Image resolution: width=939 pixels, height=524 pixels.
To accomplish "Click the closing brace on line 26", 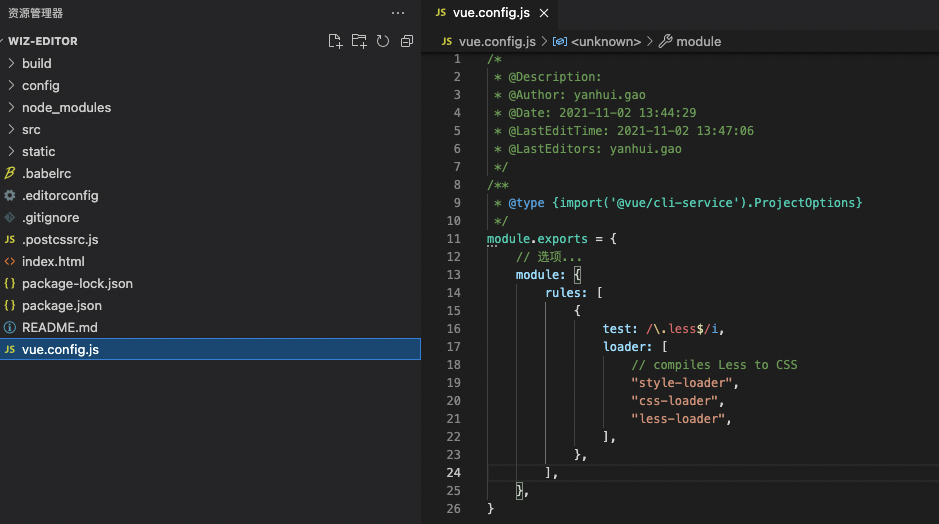I will point(490,508).
